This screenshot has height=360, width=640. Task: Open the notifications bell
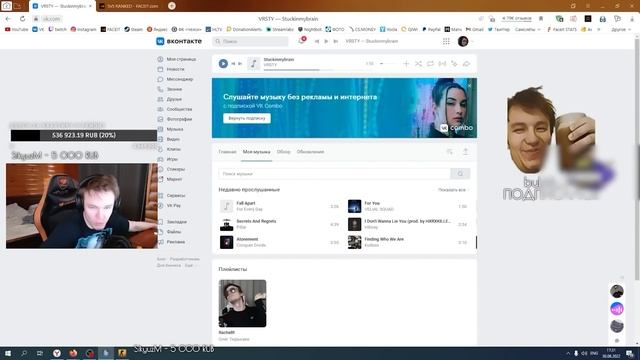pos(302,41)
